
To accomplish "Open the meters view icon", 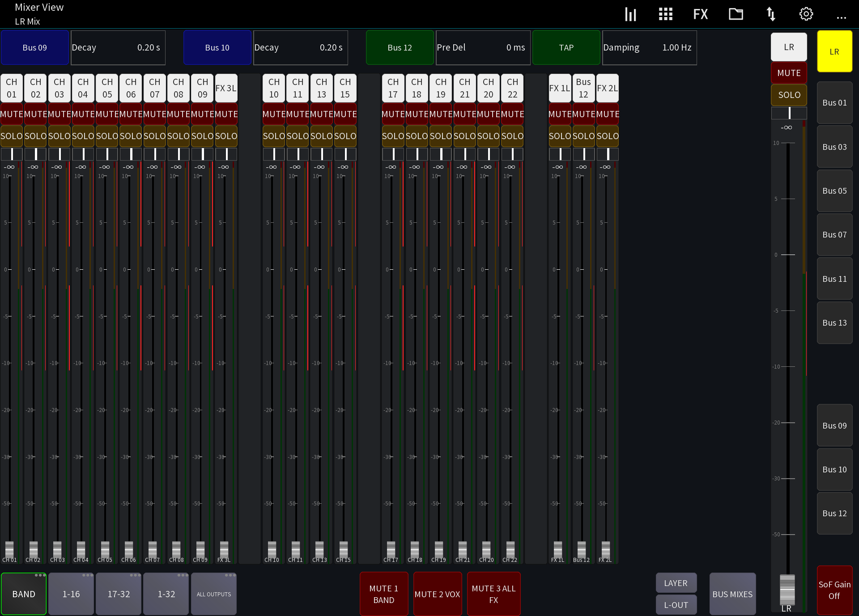I will (x=630, y=14).
